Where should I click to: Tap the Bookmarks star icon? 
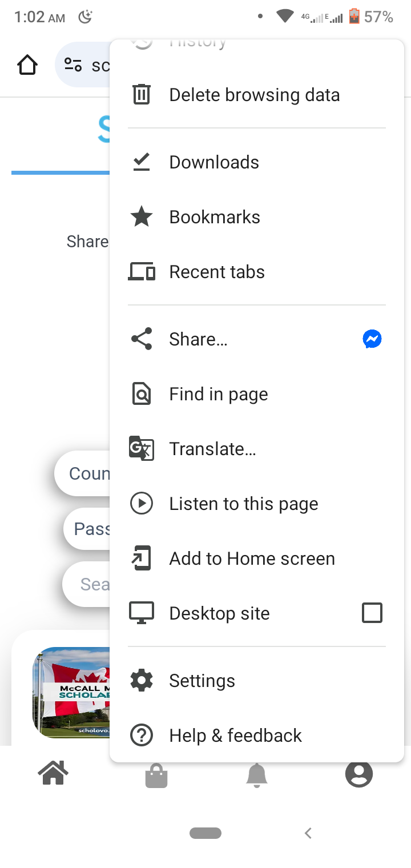point(141,217)
